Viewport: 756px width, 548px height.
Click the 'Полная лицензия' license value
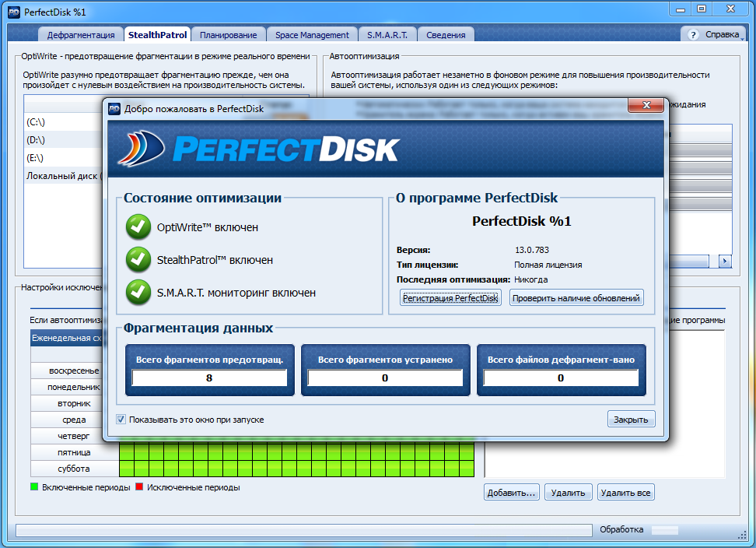(x=548, y=265)
